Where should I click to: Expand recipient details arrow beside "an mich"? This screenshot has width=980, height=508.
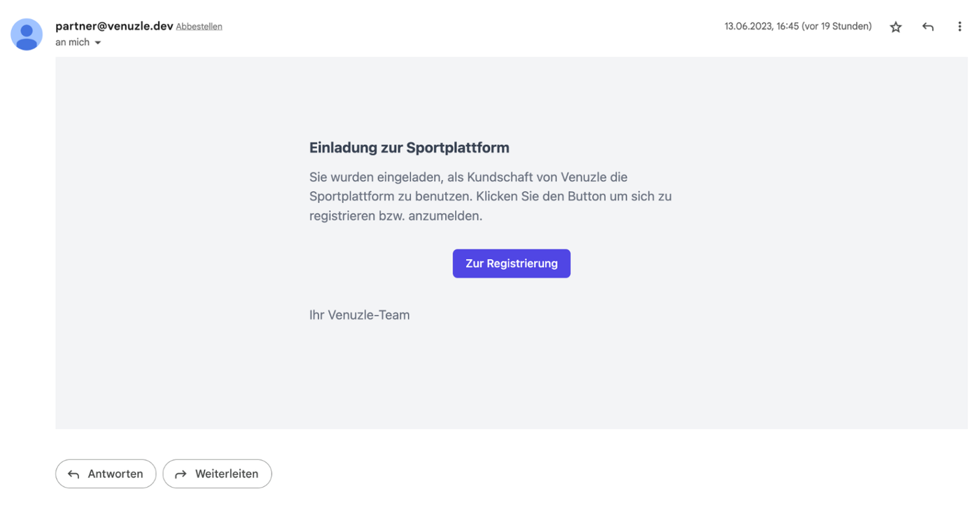point(98,43)
